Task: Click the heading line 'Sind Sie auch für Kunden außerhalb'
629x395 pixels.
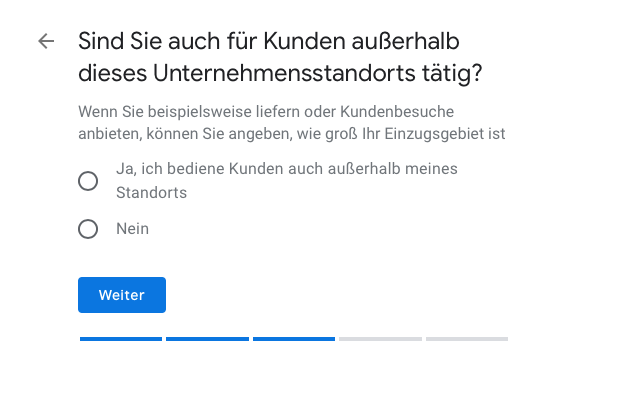Action: [269, 41]
